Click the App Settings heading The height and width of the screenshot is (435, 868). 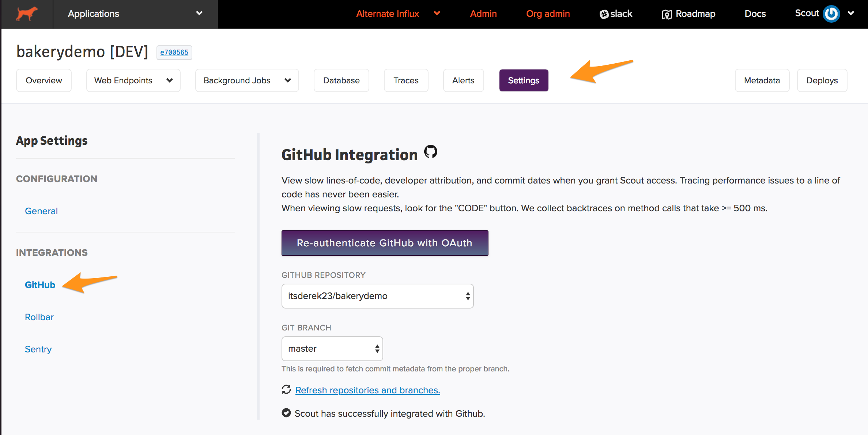52,141
